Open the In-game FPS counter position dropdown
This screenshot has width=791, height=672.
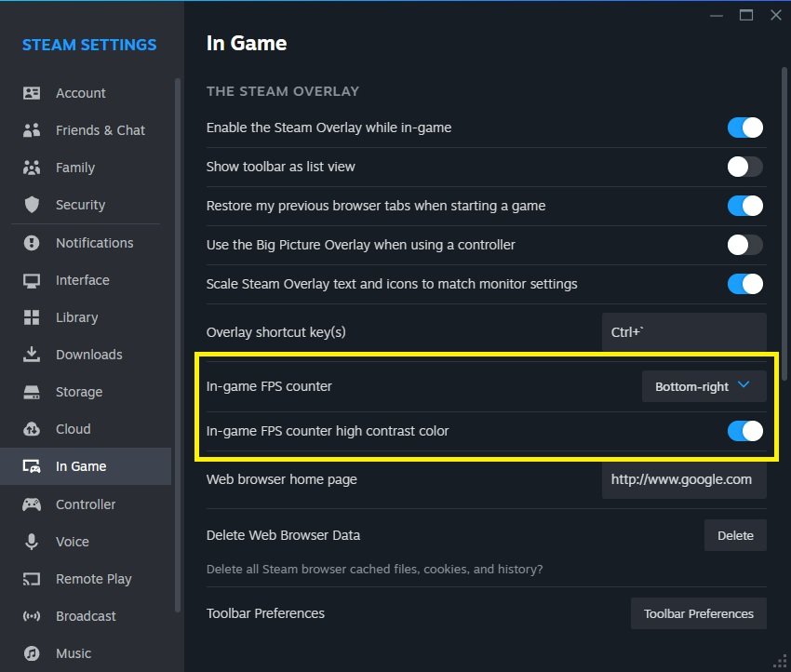(704, 386)
